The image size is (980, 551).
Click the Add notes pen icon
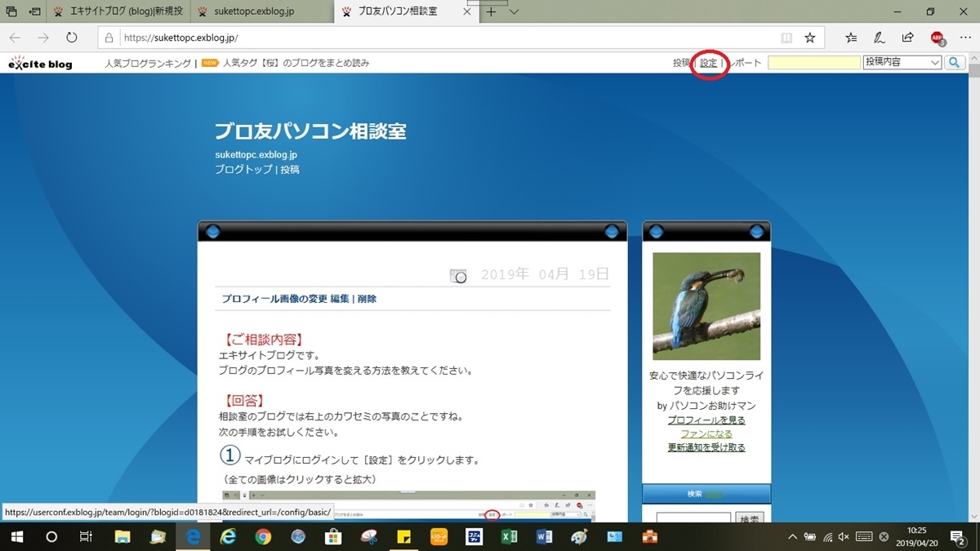click(880, 38)
